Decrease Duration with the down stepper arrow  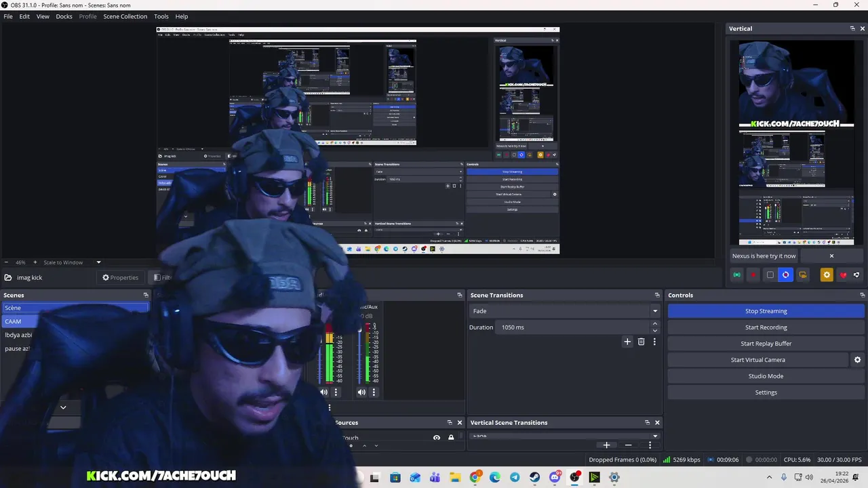point(654,330)
